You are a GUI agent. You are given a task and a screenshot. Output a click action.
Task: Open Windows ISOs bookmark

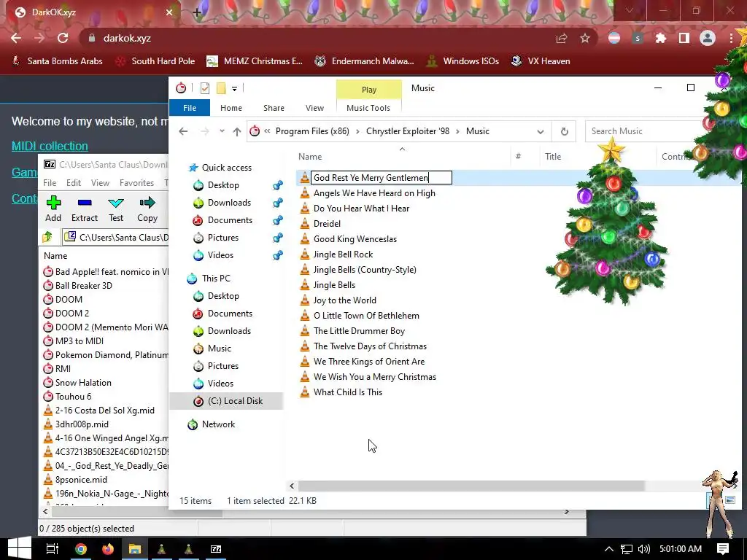point(462,61)
